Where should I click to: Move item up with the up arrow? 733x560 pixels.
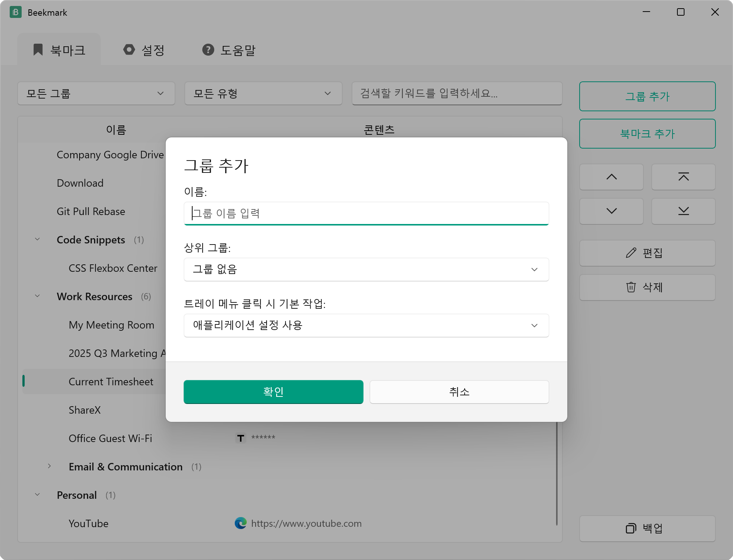coord(611,177)
